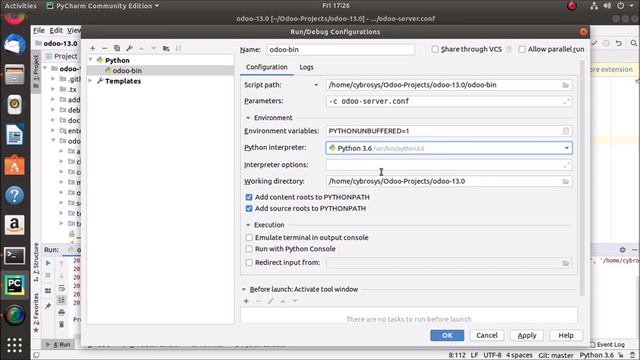Select odoo-bin configuration in tree
The image size is (640, 360).
(160, 71)
